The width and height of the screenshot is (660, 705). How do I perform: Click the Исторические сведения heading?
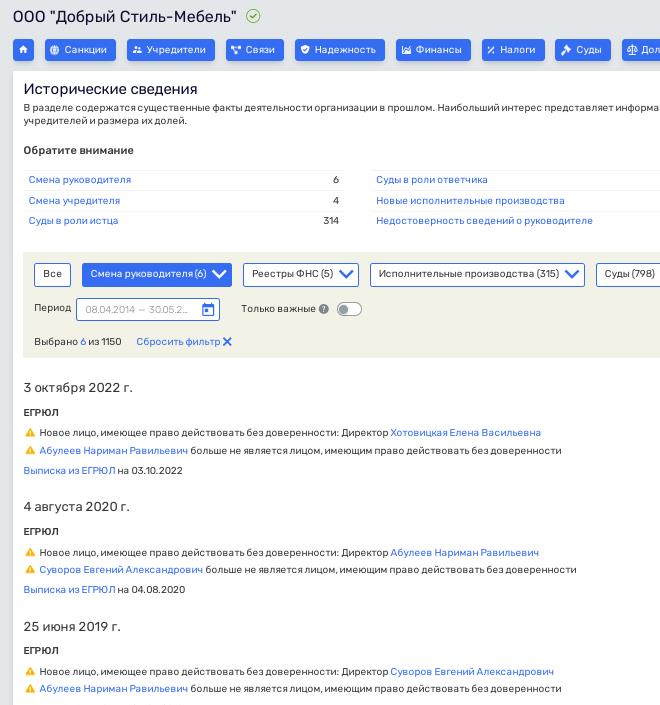click(111, 89)
